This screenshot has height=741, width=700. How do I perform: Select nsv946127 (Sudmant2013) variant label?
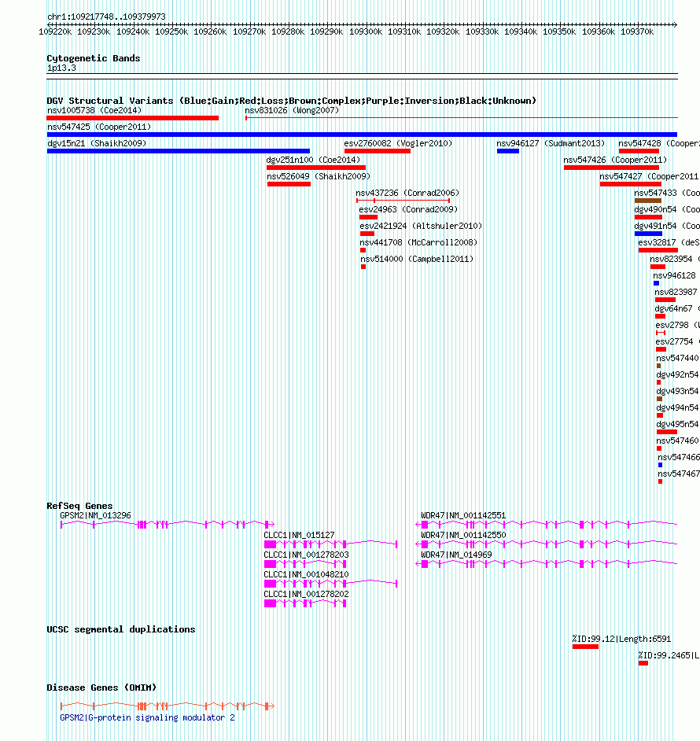coord(551,143)
